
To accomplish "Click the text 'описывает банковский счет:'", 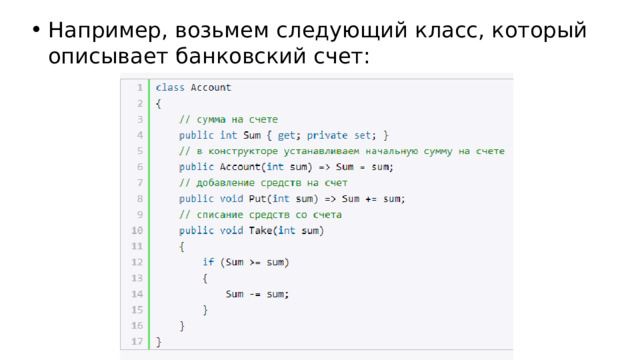I will [209, 56].
